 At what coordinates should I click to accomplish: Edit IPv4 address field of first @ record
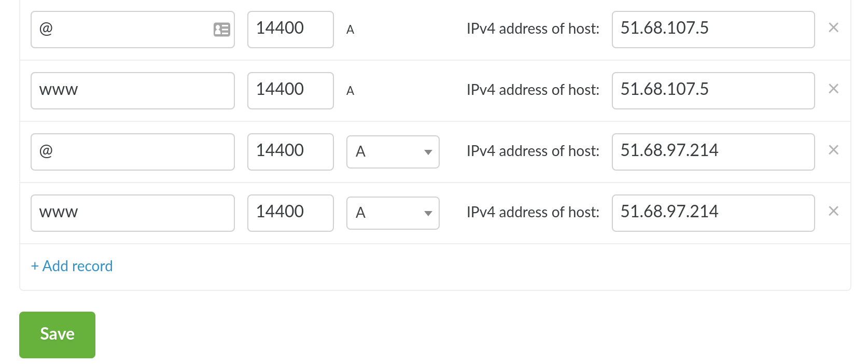(712, 30)
